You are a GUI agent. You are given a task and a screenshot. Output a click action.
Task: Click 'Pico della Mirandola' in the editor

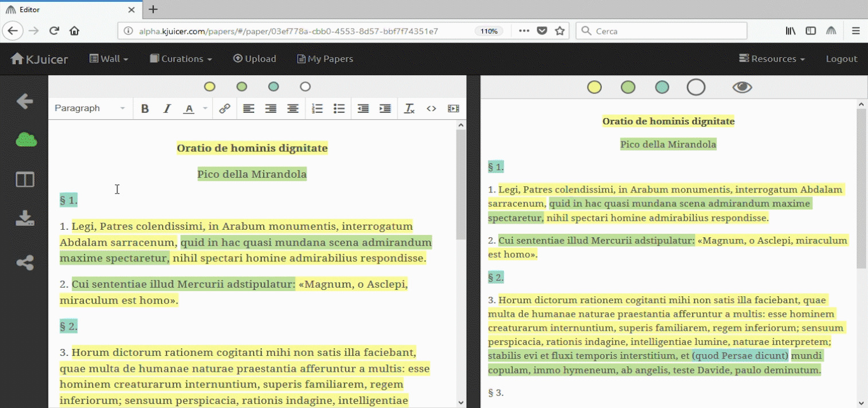(x=252, y=174)
